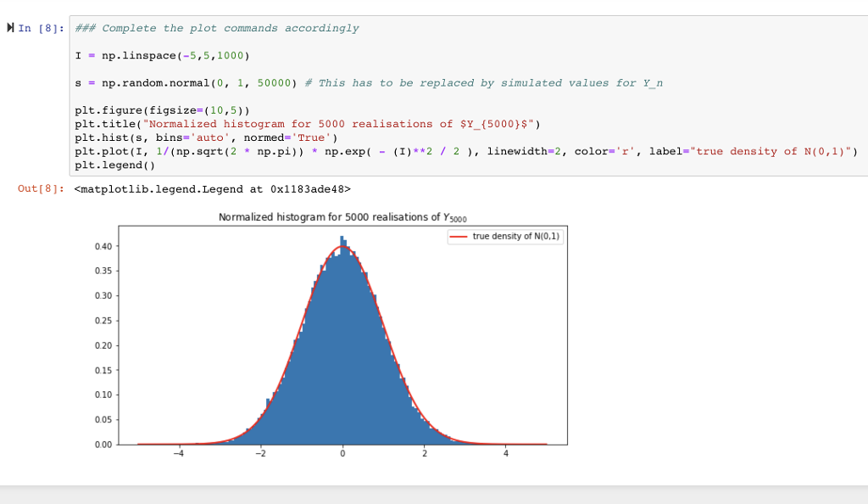Click the matplotlib.legend.Legend output text
This screenshot has width=868, height=504.
(212, 189)
